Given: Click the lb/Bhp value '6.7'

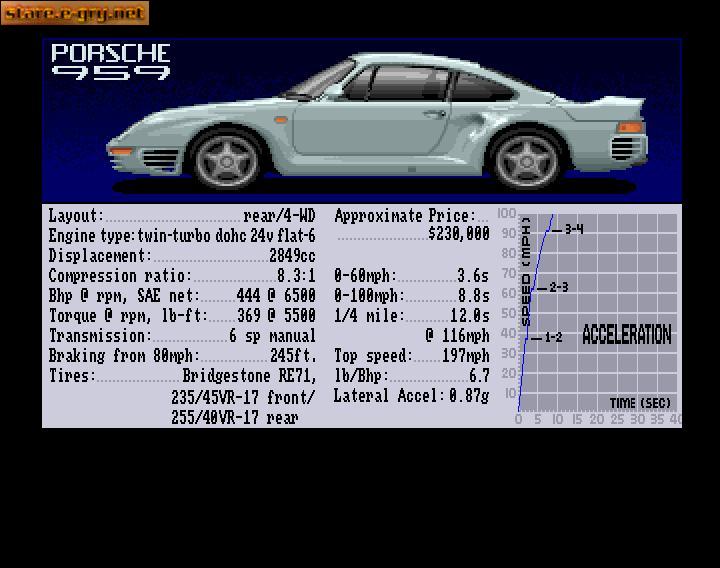Looking at the screenshot, I should (x=479, y=376).
